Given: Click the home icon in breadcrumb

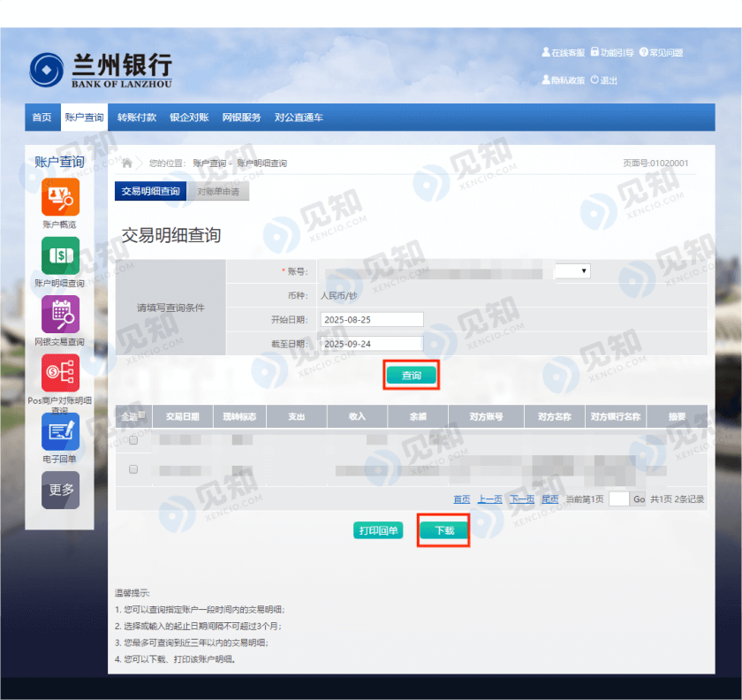Looking at the screenshot, I should pyautogui.click(x=127, y=164).
